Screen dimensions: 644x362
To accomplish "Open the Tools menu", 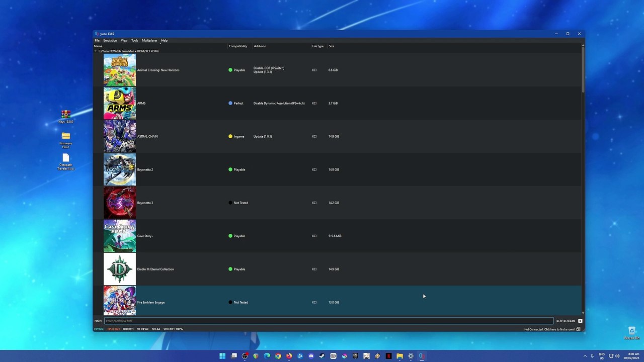I will tap(134, 40).
